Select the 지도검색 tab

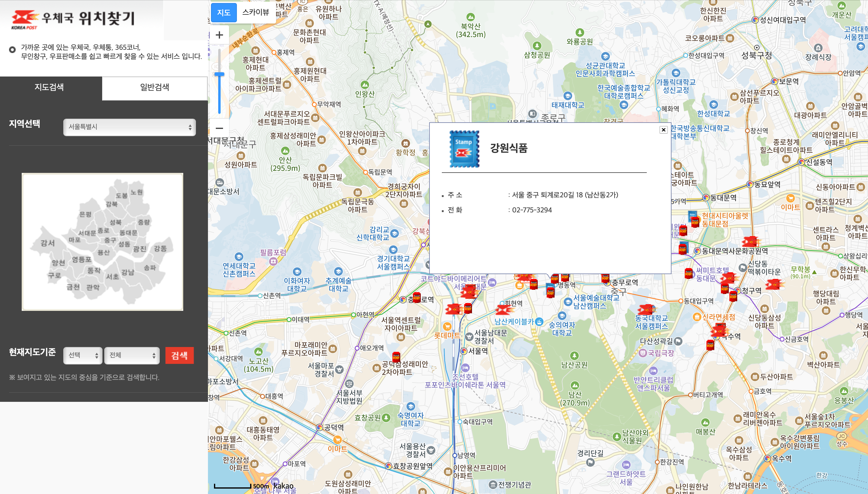[x=49, y=87]
